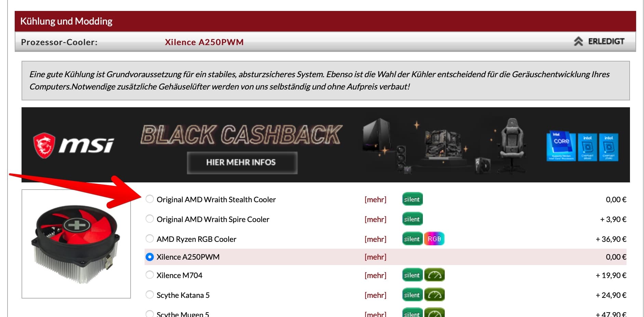Select Scythe Mugen 5 radio button
Screen dimensions: 644x317
150,314
